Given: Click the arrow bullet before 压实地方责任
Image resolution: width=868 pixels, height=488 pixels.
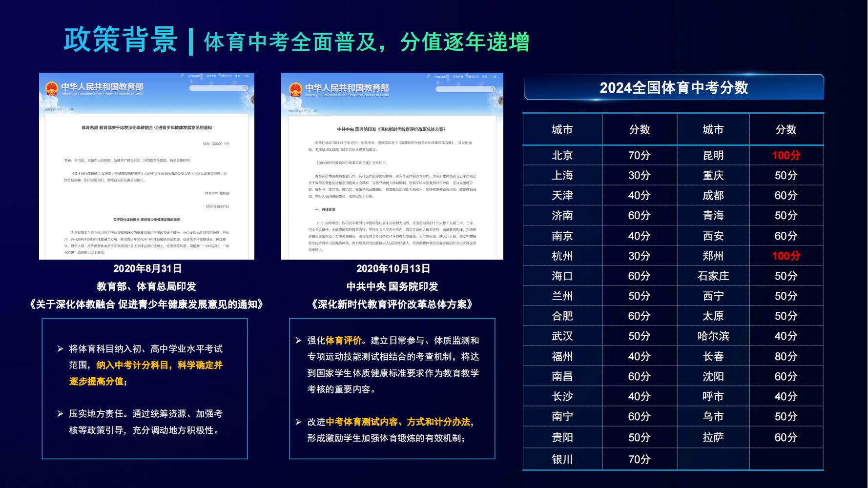Looking at the screenshot, I should tap(61, 414).
